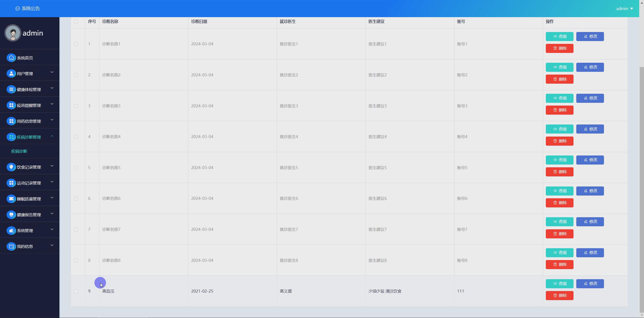644x318 pixels.
Task: Tick the select-all checkbox in table header
Action: point(76,22)
